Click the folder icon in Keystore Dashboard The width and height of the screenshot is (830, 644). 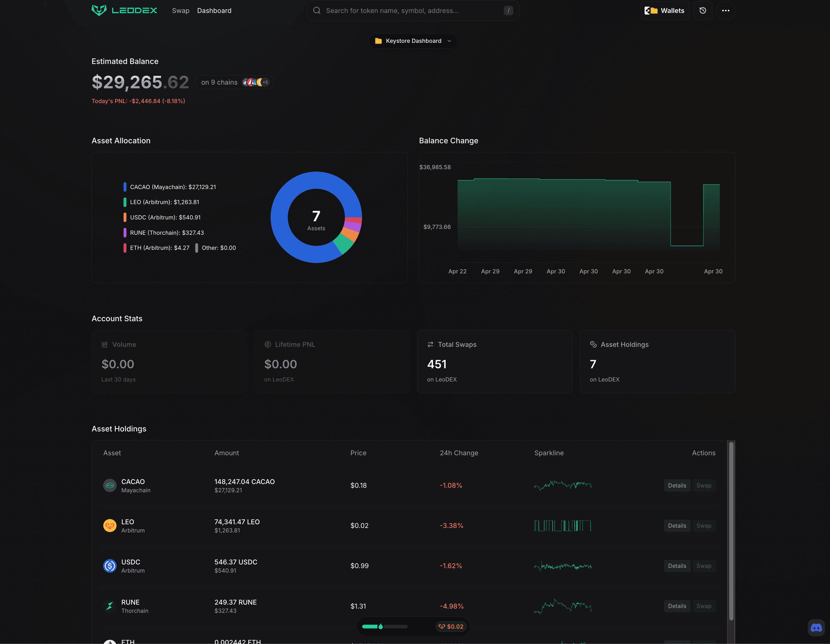pyautogui.click(x=378, y=41)
